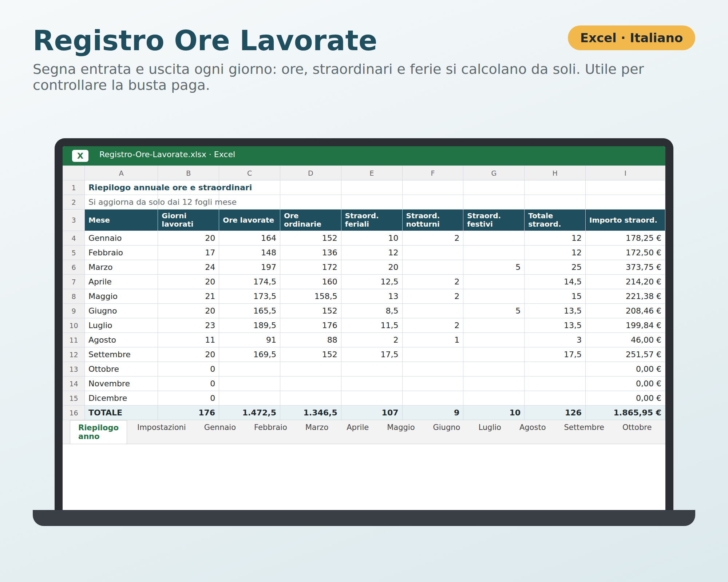The height and width of the screenshot is (582, 728).
Task: Select the 'Marzo' month cell in the table
Action: 121,267
